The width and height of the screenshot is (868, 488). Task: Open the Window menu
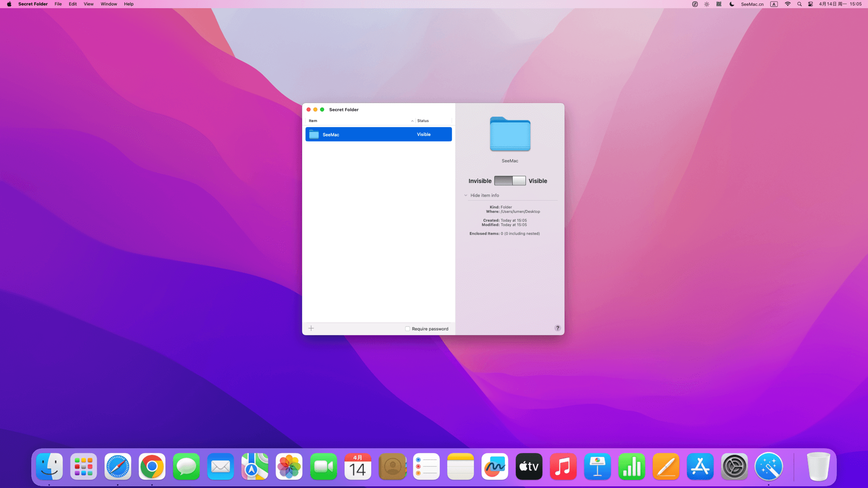[x=108, y=4]
